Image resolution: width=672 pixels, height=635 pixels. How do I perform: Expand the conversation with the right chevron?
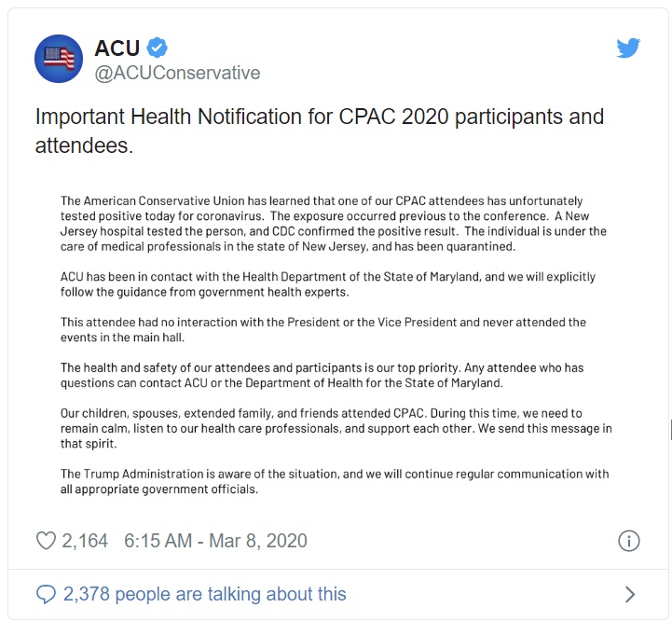pyautogui.click(x=629, y=594)
